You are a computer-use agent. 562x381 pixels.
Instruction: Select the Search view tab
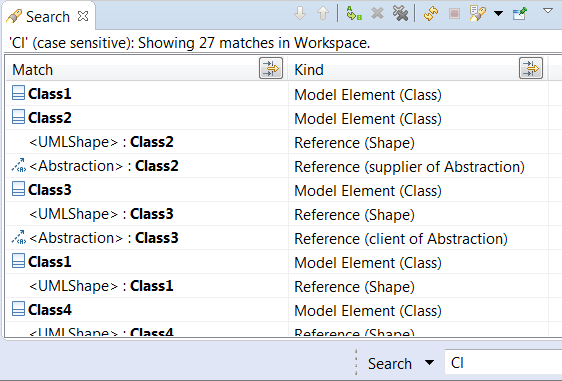(48, 16)
